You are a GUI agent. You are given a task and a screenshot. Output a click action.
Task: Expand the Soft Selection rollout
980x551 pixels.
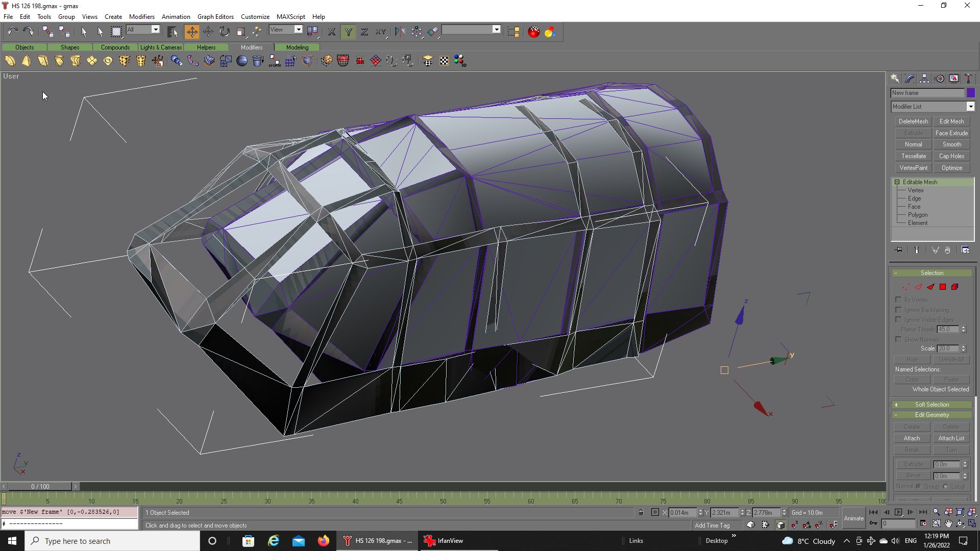932,405
